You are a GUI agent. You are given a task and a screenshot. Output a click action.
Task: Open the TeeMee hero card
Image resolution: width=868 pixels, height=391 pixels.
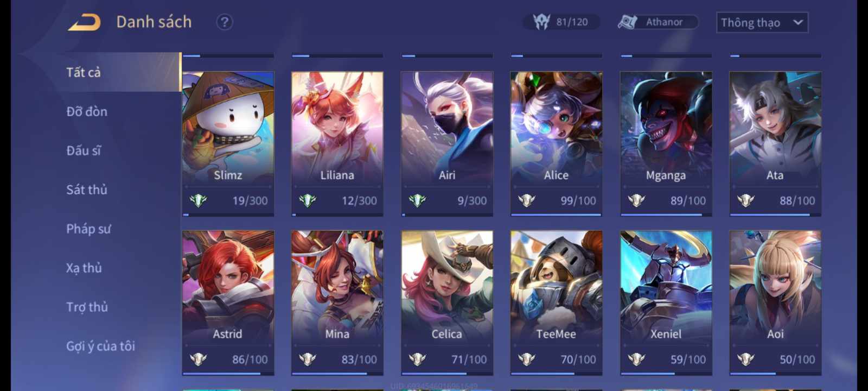(x=556, y=302)
